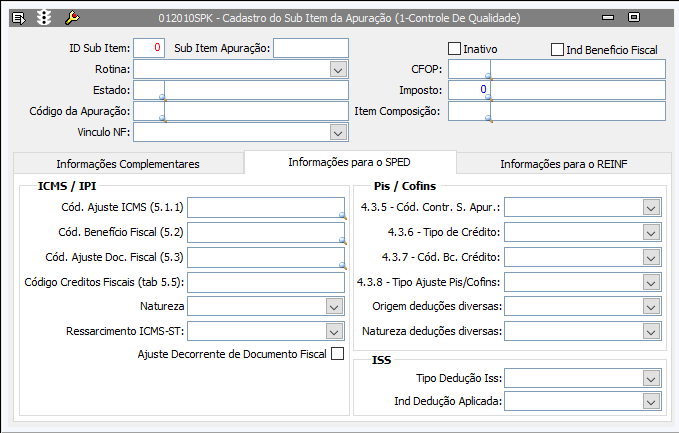Click the traffic light status icon
The width and height of the screenshot is (679, 433).
pyautogui.click(x=43, y=18)
